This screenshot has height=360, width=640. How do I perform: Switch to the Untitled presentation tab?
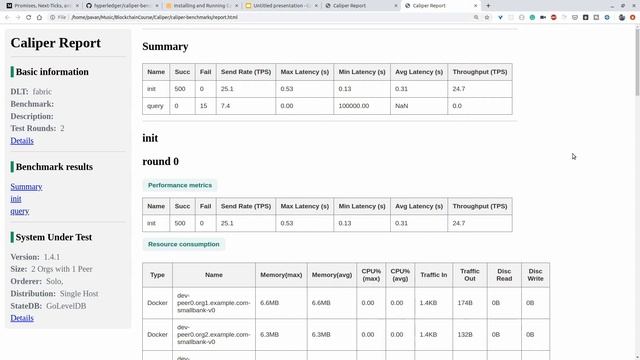click(x=282, y=6)
